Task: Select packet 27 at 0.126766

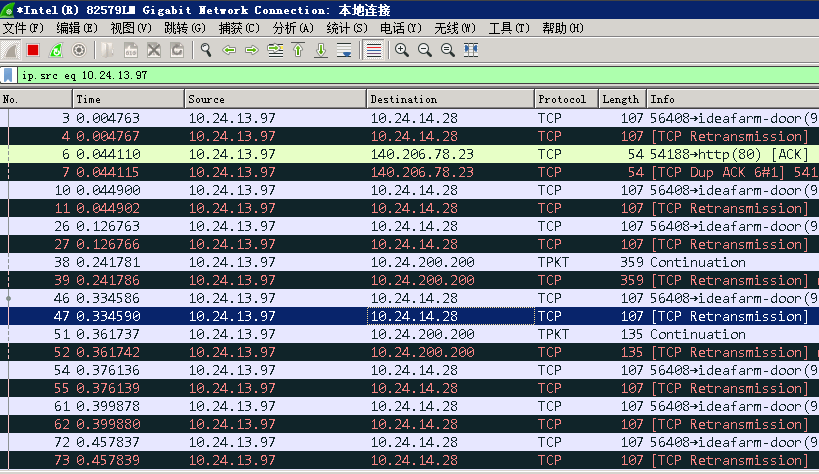Action: [x=410, y=244]
